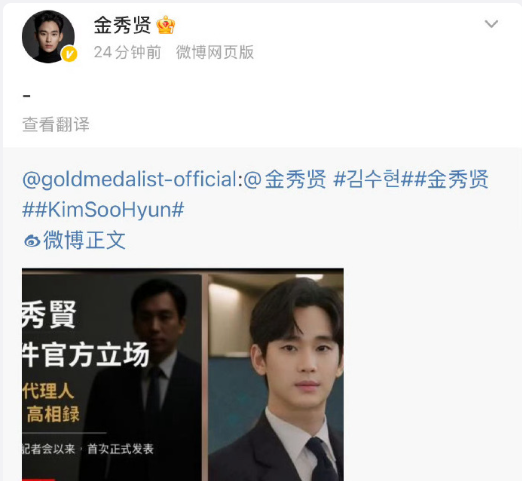Open the profile avatar of 金秀贤
This screenshot has width=522, height=481.
coord(48,36)
